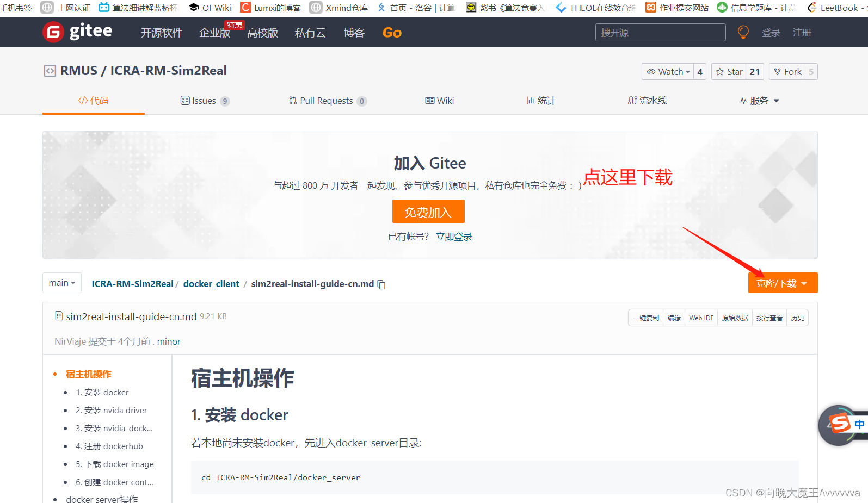Viewport: 868px width, 503px height.
Task: Jump to 3. 安装 nvidia-dock... section
Action: tap(114, 428)
